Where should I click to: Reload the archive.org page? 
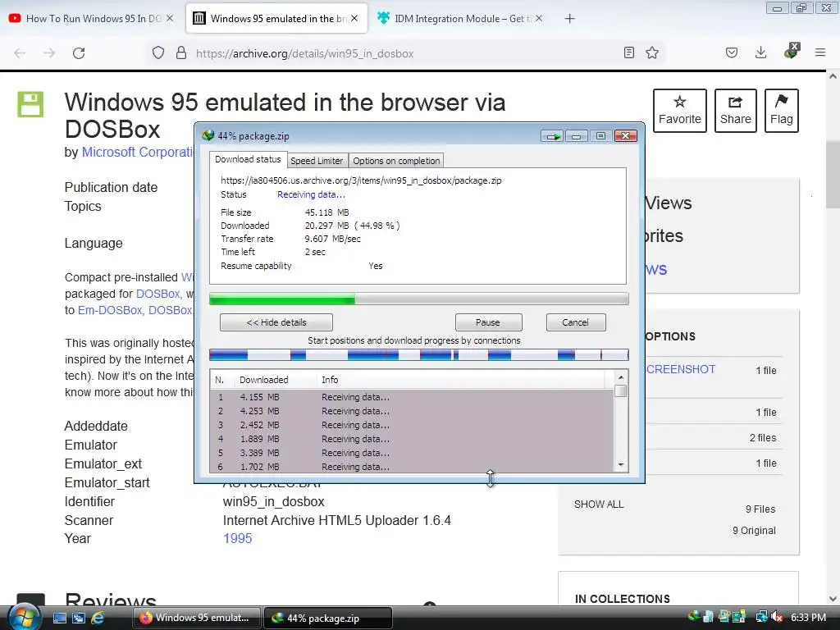coord(79,53)
